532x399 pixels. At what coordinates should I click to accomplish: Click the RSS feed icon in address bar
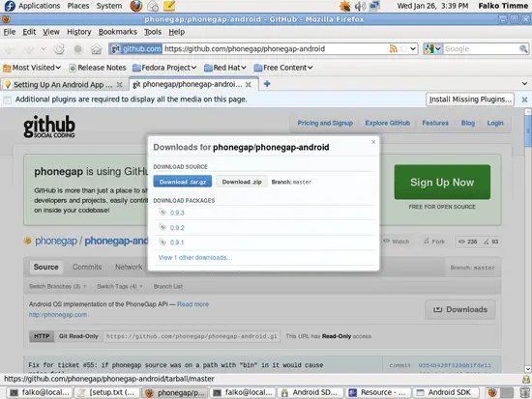(394, 49)
